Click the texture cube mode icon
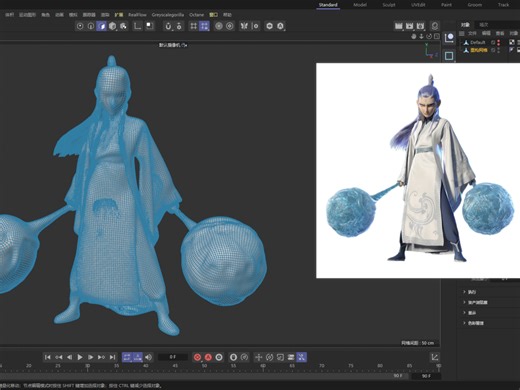Screen dimensions: 520x390 123,26
